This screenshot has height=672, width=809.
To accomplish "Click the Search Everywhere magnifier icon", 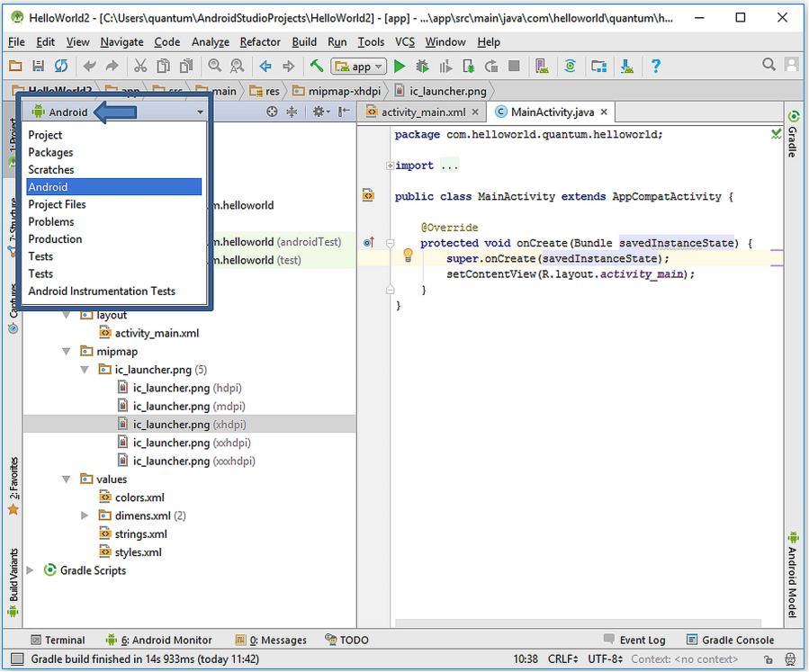I will pos(769,65).
